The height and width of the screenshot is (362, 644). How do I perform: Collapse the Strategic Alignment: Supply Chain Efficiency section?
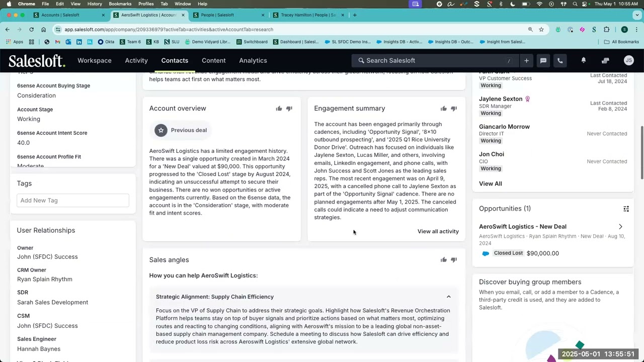pos(449,297)
